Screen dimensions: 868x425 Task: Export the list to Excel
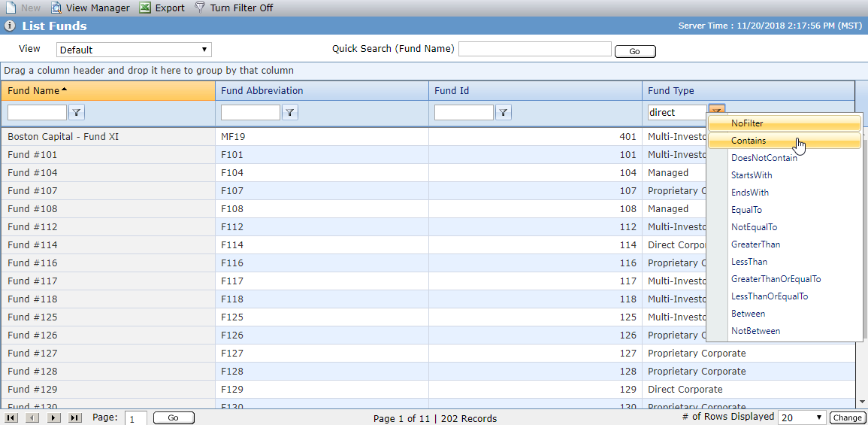(x=162, y=8)
